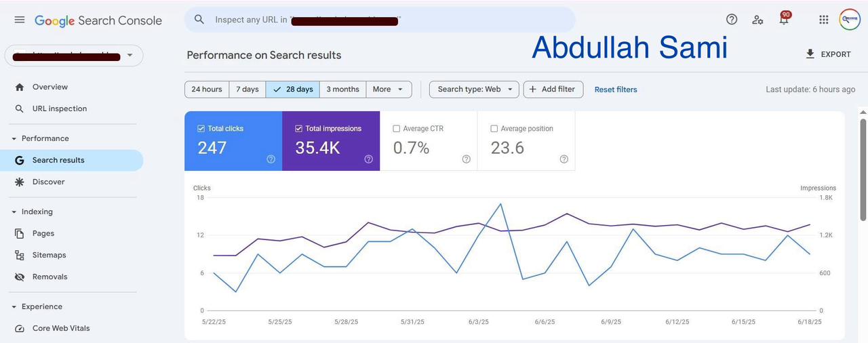
Task: Expand the More date range dropdown
Action: tap(389, 89)
